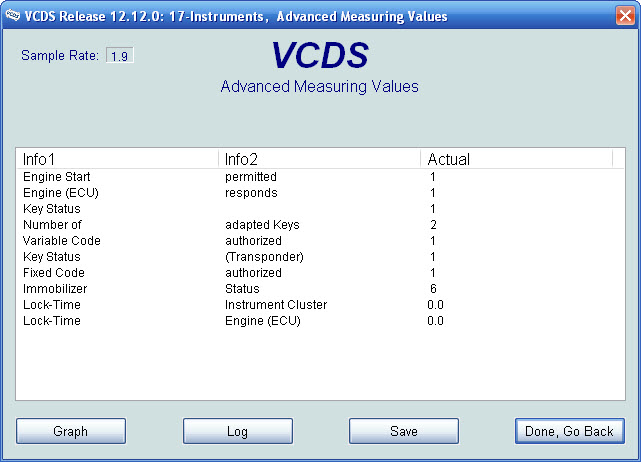Viewport: 641px width, 462px height.
Task: Click Done, Go Back
Action: point(569,431)
